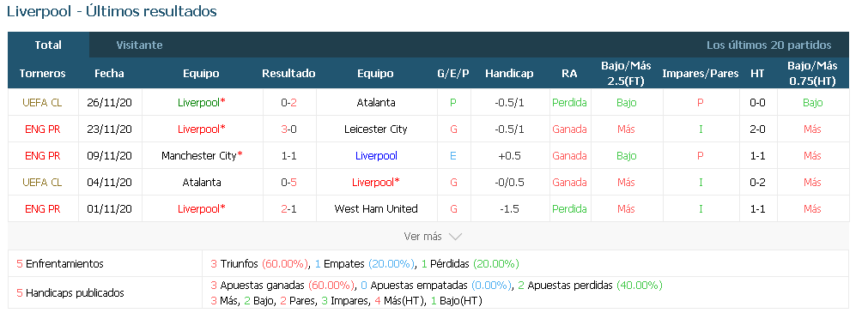Click the G/E/P column header
The height and width of the screenshot is (319, 868).
[452, 74]
